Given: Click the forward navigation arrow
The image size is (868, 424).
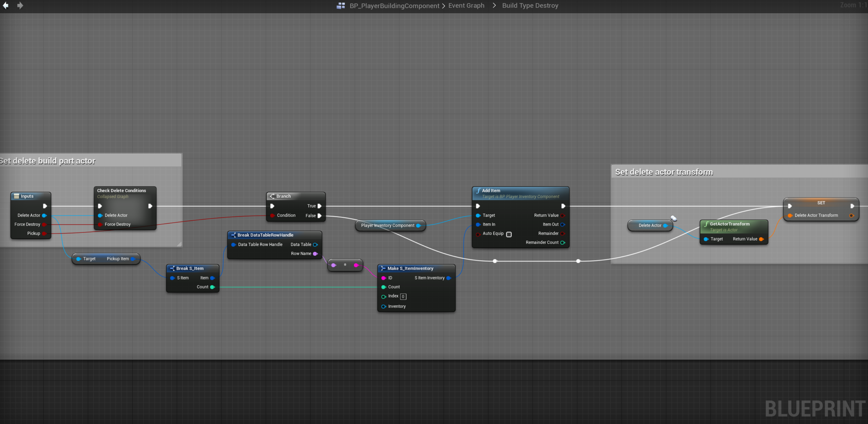Looking at the screenshot, I should pos(20,5).
